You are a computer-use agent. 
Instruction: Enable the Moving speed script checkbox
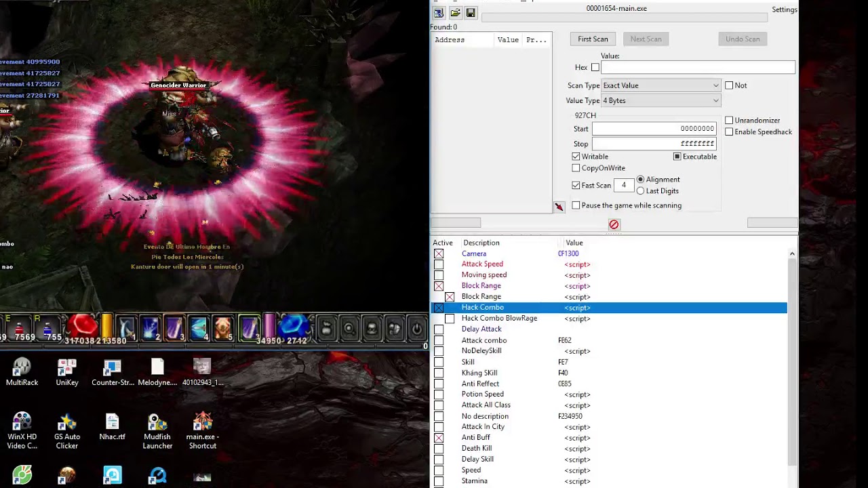click(439, 275)
